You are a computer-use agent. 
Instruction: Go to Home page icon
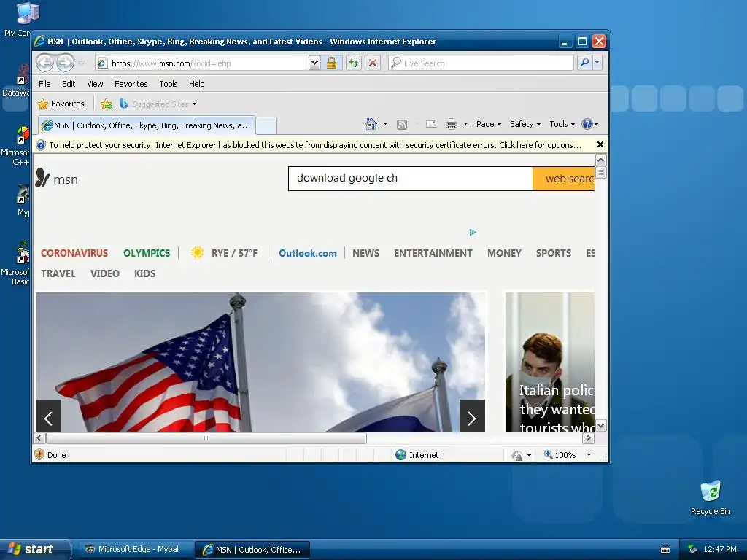coord(371,124)
